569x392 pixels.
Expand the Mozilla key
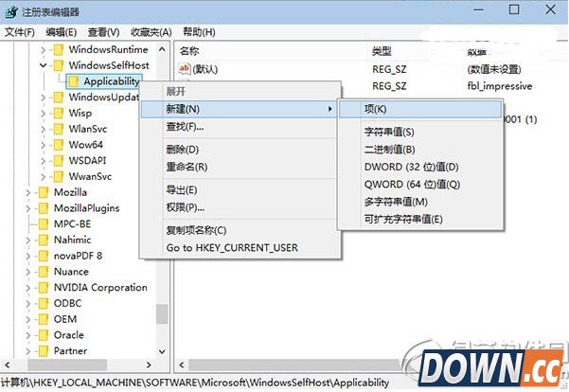(28, 192)
